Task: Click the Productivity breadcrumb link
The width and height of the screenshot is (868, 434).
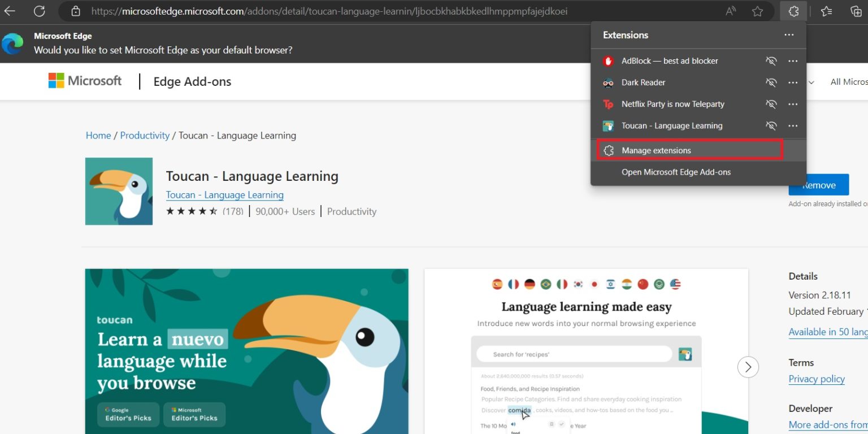Action: pos(145,136)
